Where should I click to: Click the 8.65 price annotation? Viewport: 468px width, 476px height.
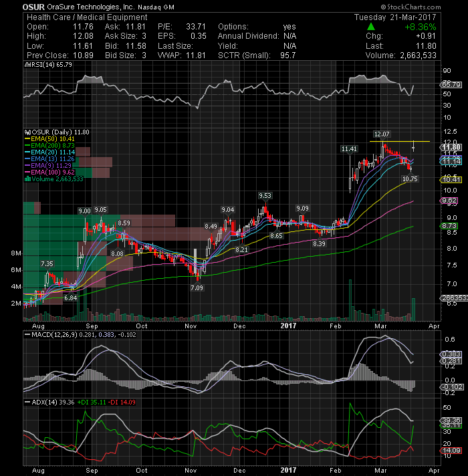pos(276,236)
